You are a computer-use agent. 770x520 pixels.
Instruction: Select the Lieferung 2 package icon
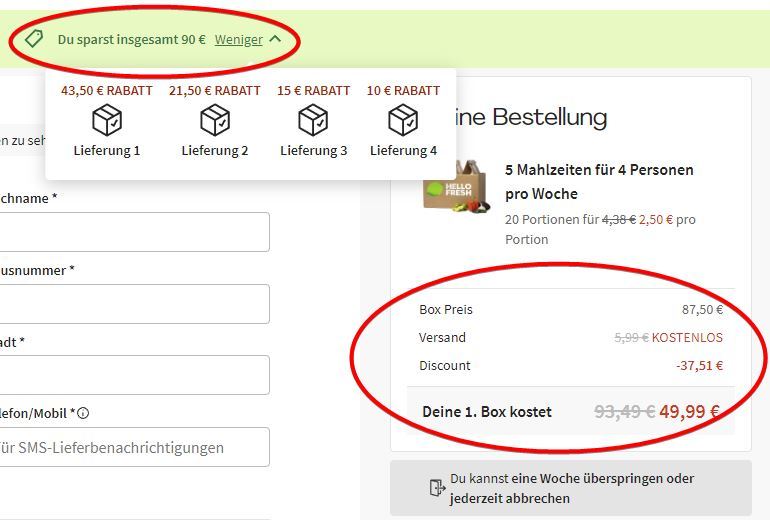click(x=215, y=121)
